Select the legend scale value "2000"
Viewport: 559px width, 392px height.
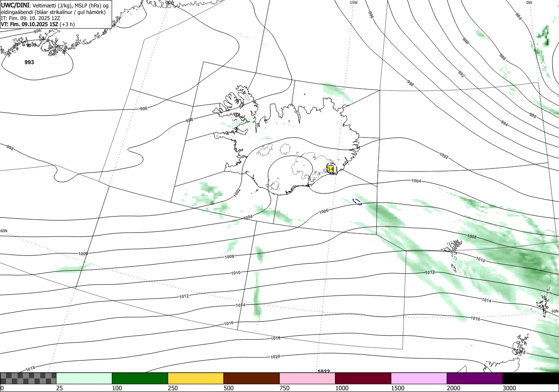(454, 388)
